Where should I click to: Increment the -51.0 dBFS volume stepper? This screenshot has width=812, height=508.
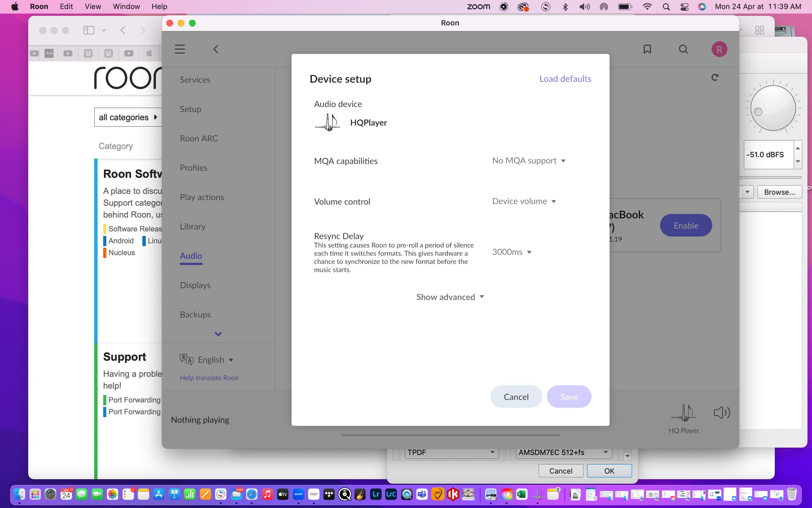pyautogui.click(x=798, y=148)
